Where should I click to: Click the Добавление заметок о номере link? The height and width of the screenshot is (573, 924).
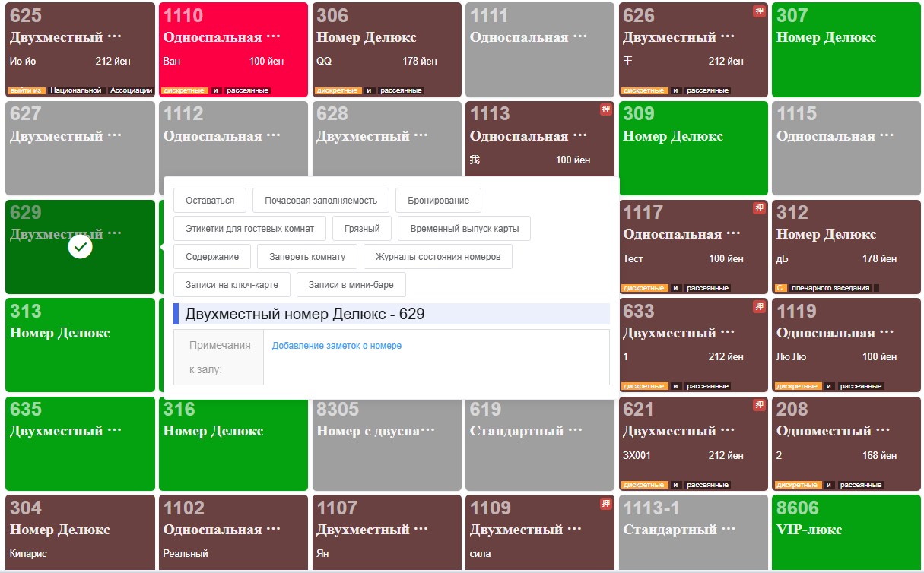pos(337,346)
